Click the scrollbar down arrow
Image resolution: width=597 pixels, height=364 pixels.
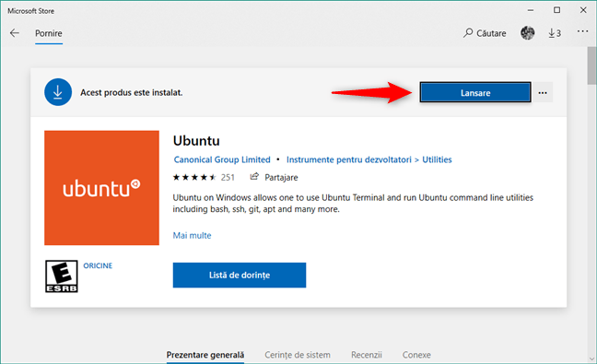[x=591, y=358]
